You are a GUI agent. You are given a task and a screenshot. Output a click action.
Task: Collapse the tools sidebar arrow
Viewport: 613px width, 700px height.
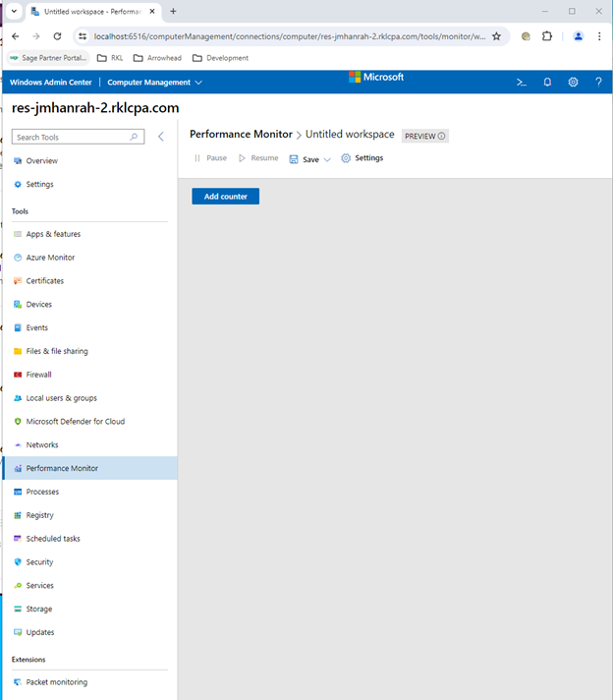(161, 137)
